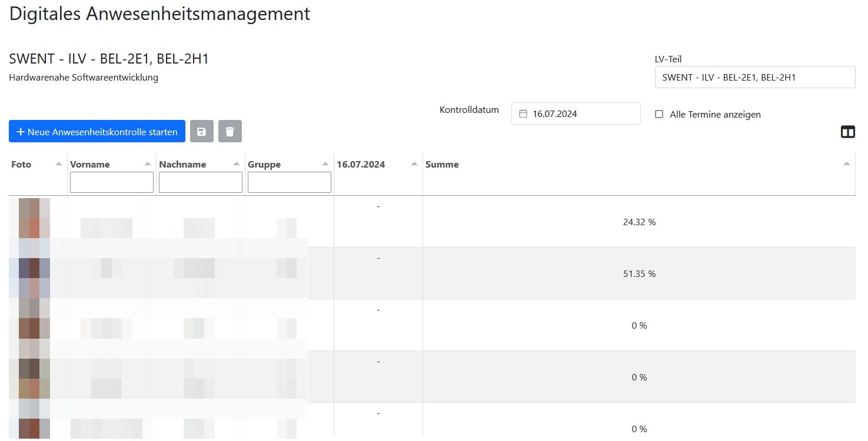Select the first student's photo thumbnail
The width and height of the screenshot is (868, 441).
pyautogui.click(x=29, y=222)
